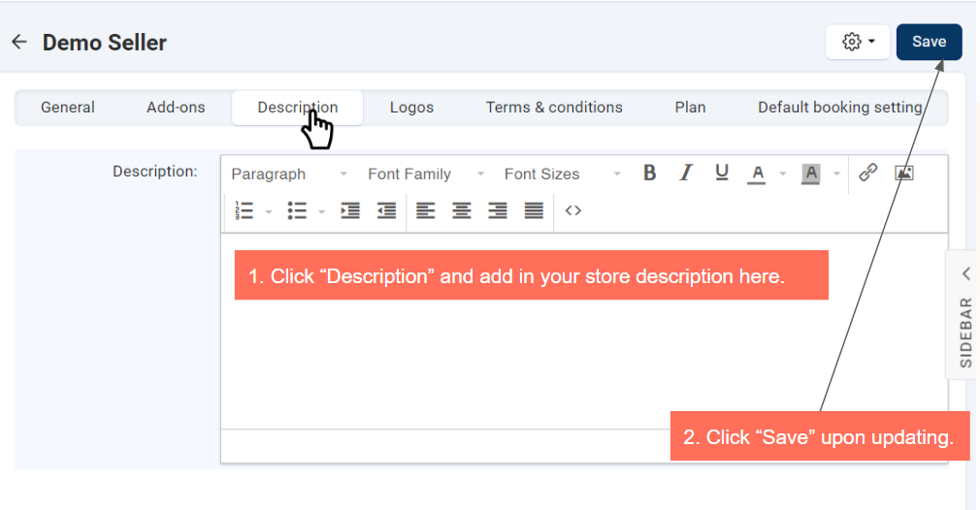This screenshot has width=980, height=510.
Task: Open the source code view
Action: tap(572, 210)
